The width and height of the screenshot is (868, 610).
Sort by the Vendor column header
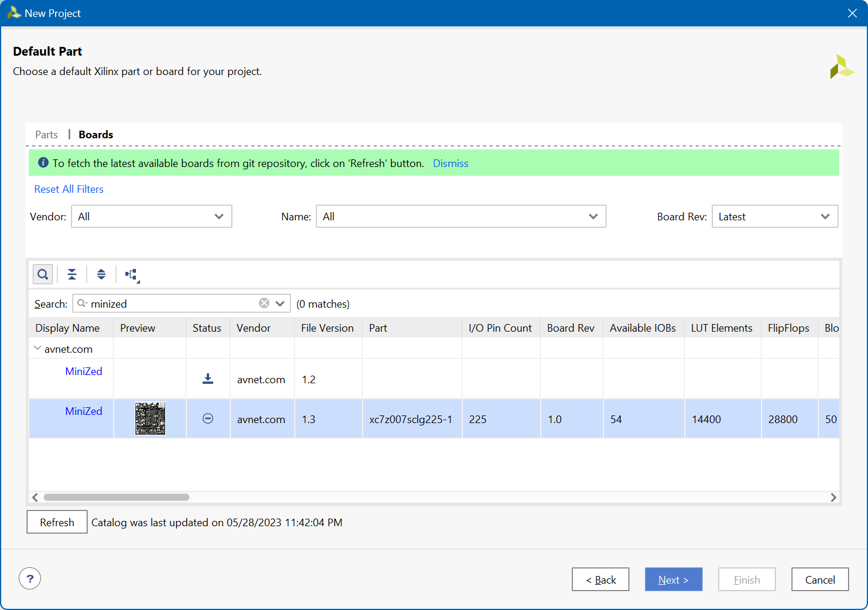pyautogui.click(x=262, y=328)
